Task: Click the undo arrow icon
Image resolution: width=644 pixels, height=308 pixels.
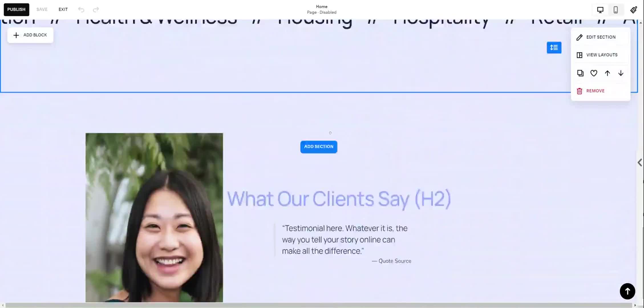Action: pyautogui.click(x=81, y=10)
